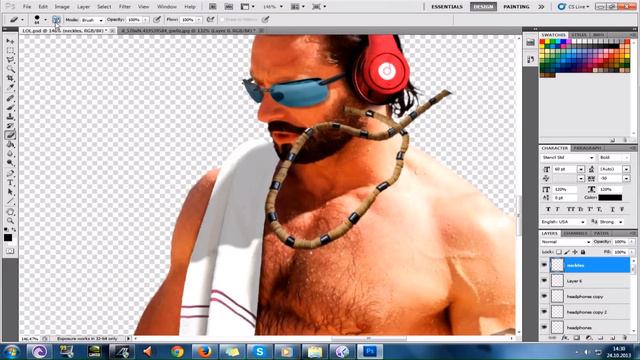This screenshot has height=360, width=640.
Task: Click the foreground color swatch in toolbox
Action: coord(8,238)
